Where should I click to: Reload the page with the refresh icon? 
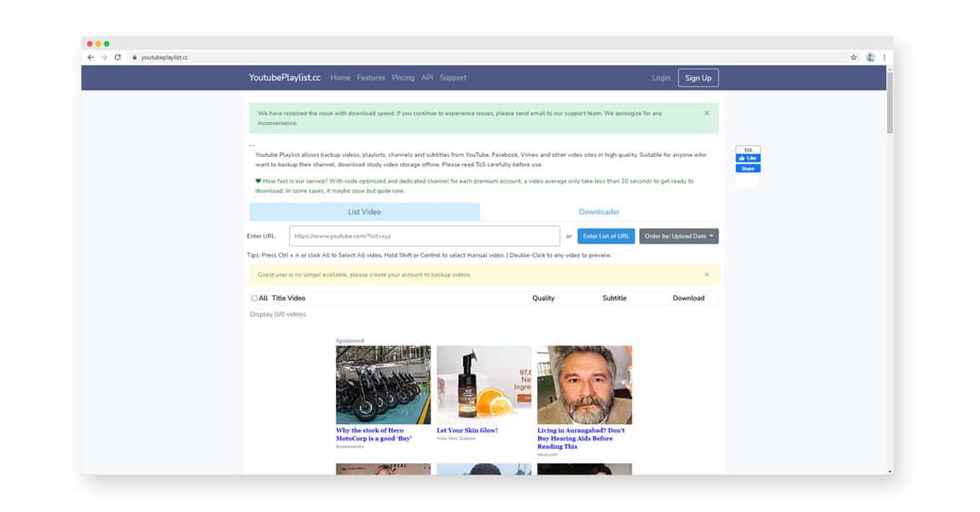[118, 57]
